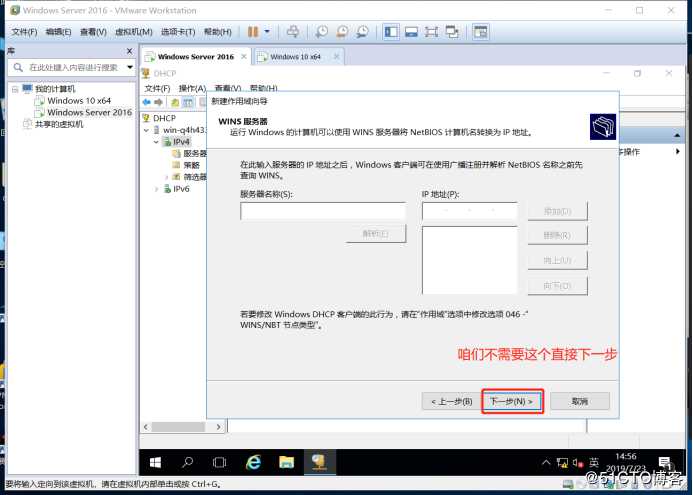Show hidden tray icons chevron

pos(546,463)
